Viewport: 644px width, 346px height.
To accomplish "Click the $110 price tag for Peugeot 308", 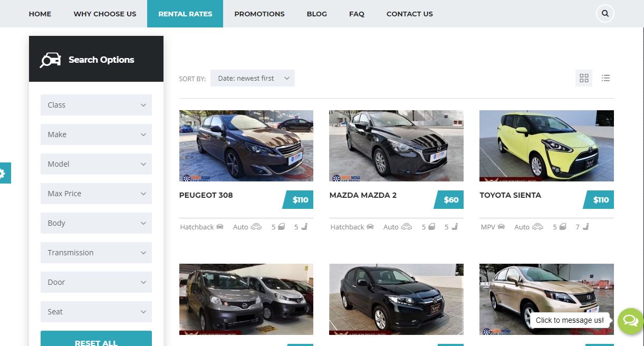I will pyautogui.click(x=299, y=200).
